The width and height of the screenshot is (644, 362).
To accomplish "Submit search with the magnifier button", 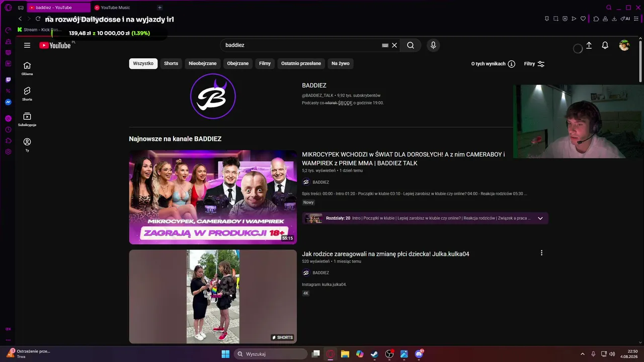I will [411, 45].
